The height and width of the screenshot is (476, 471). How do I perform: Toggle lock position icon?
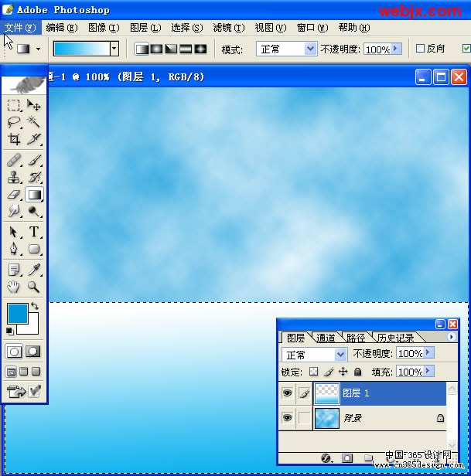pyautogui.click(x=343, y=372)
